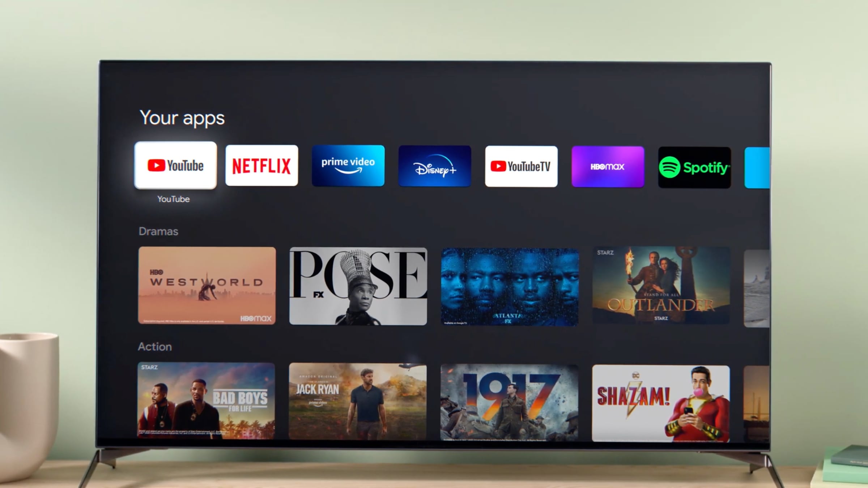Viewport: 868px width, 488px height.
Task: Expand the Dramas content section
Action: [x=157, y=231]
